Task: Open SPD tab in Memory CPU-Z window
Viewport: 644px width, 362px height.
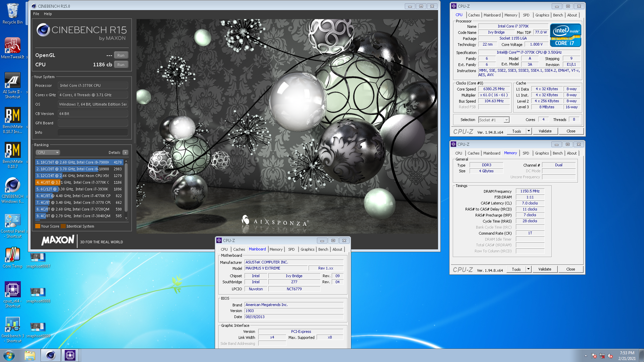Action: tap(526, 153)
